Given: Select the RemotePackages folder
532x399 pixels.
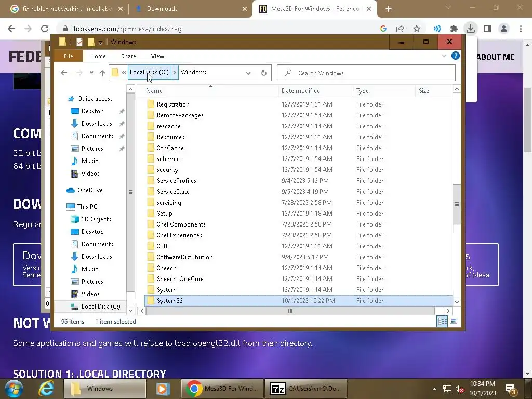Looking at the screenshot, I should (x=180, y=115).
